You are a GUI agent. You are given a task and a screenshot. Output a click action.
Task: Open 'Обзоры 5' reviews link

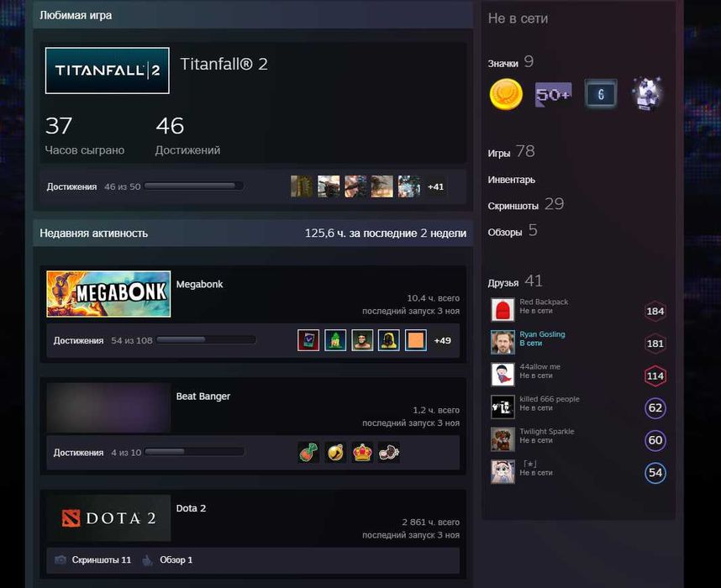pyautogui.click(x=513, y=231)
